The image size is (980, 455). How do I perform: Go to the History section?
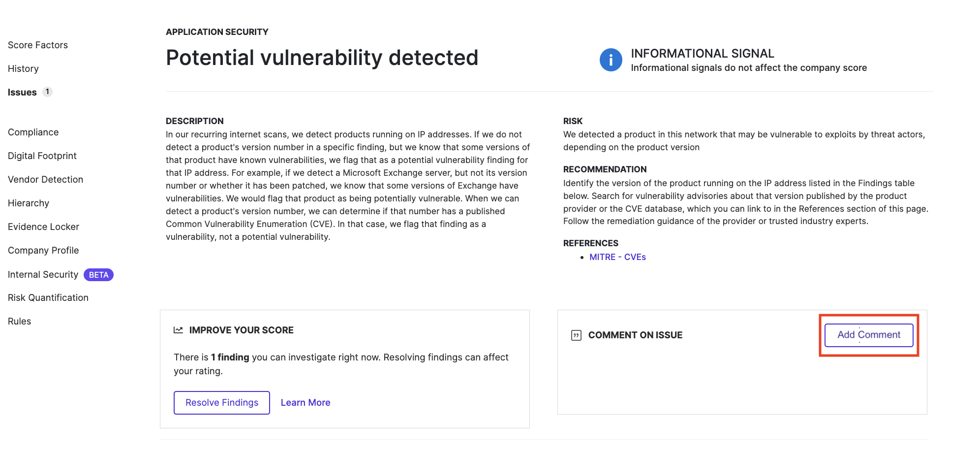[23, 69]
